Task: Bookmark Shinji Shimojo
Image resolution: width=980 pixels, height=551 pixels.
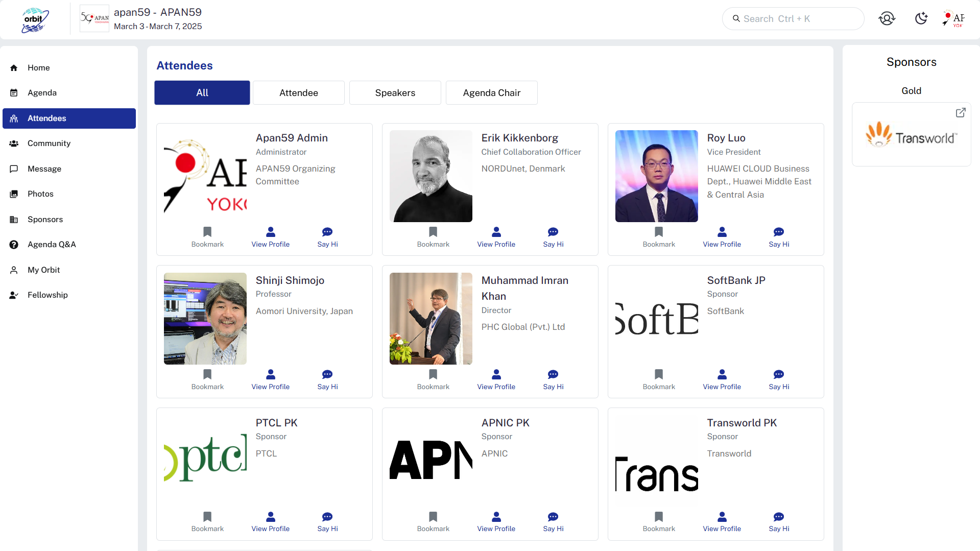Action: 207,380
